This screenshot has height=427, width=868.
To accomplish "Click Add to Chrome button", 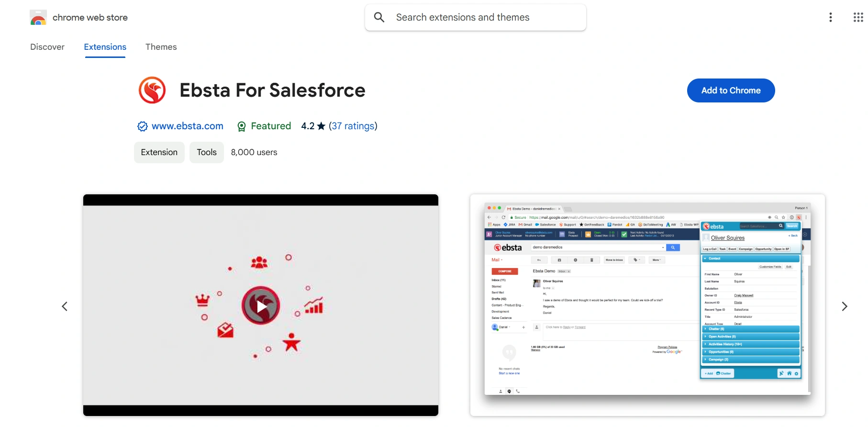I will pyautogui.click(x=731, y=90).
